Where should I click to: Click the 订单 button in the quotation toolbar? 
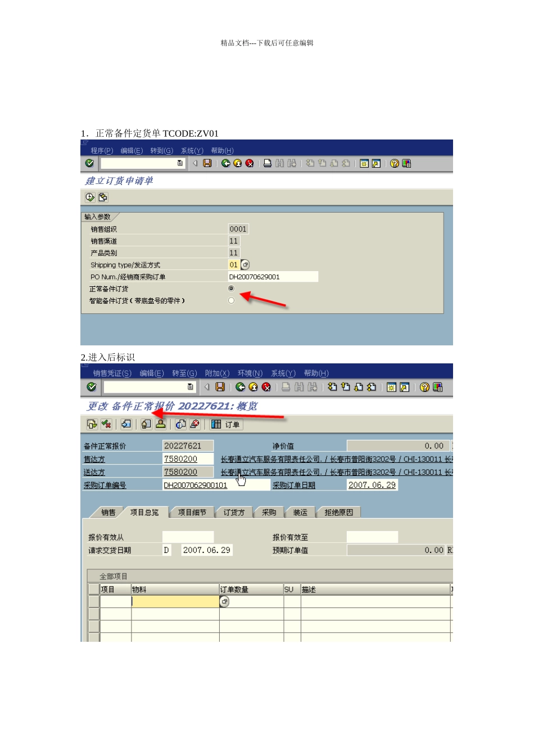(x=227, y=424)
